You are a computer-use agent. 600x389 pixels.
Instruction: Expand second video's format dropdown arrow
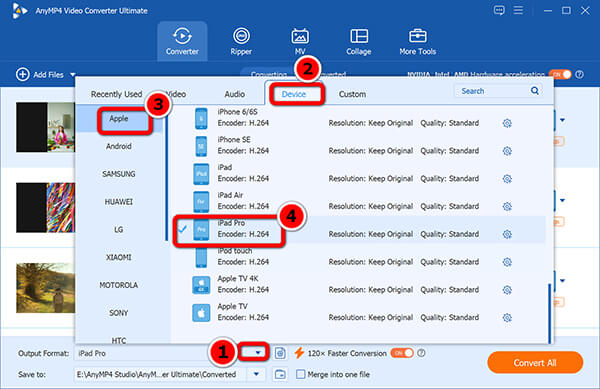562,200
